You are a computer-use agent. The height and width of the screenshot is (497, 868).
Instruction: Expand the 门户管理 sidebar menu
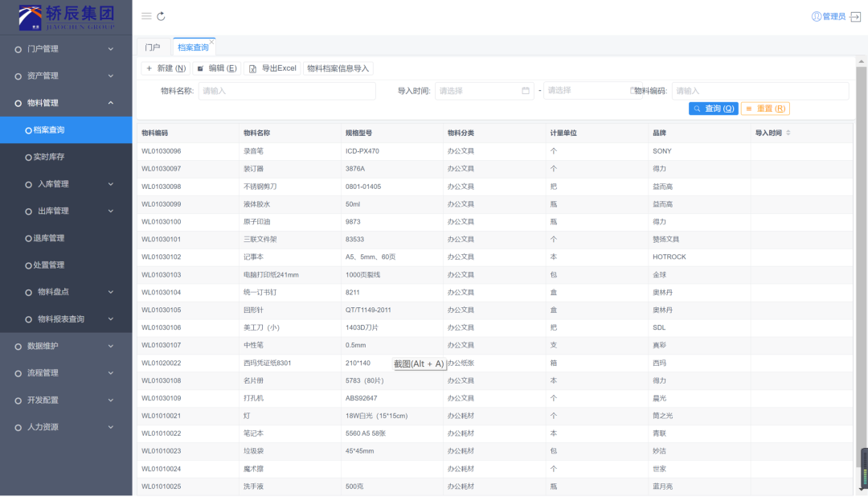click(x=66, y=49)
